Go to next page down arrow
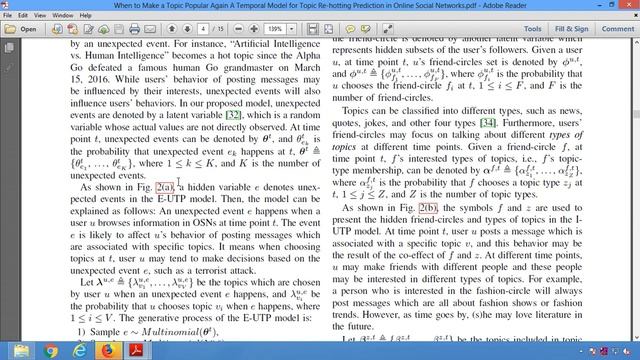The height and width of the screenshot is (360, 640). (x=187, y=29)
